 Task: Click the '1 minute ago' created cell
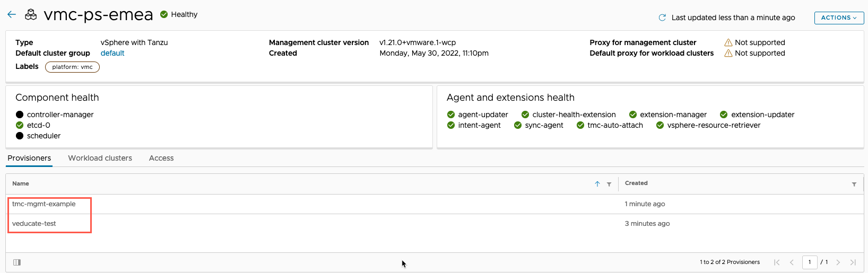645,204
